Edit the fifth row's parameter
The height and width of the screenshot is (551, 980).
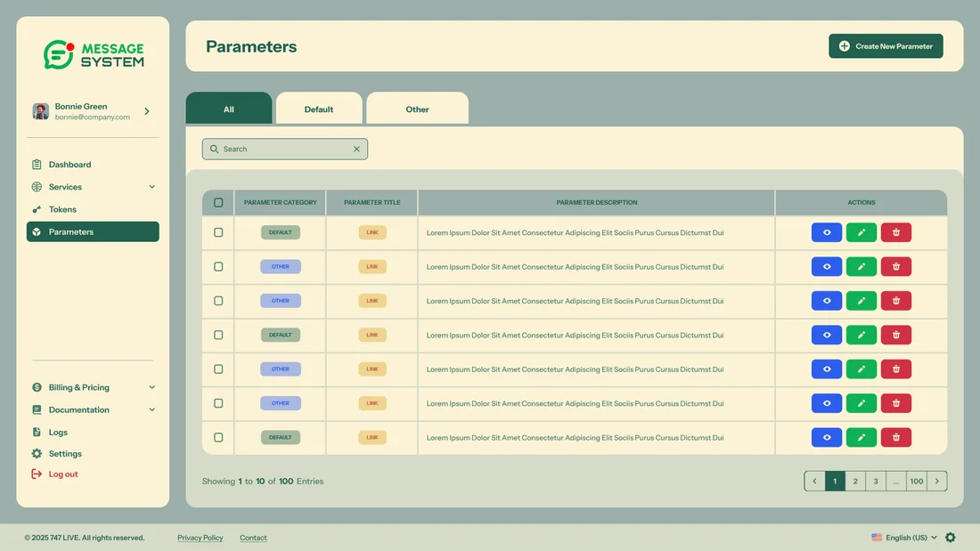862,369
